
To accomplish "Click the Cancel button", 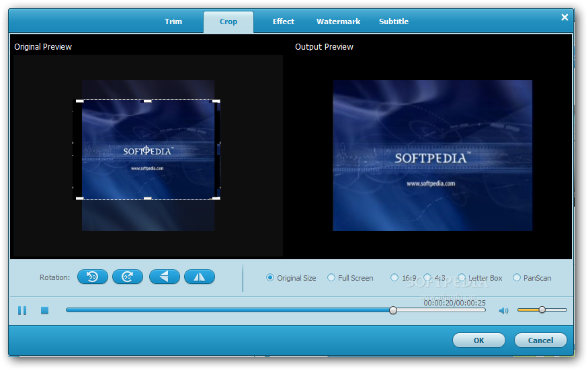I will pyautogui.click(x=540, y=340).
